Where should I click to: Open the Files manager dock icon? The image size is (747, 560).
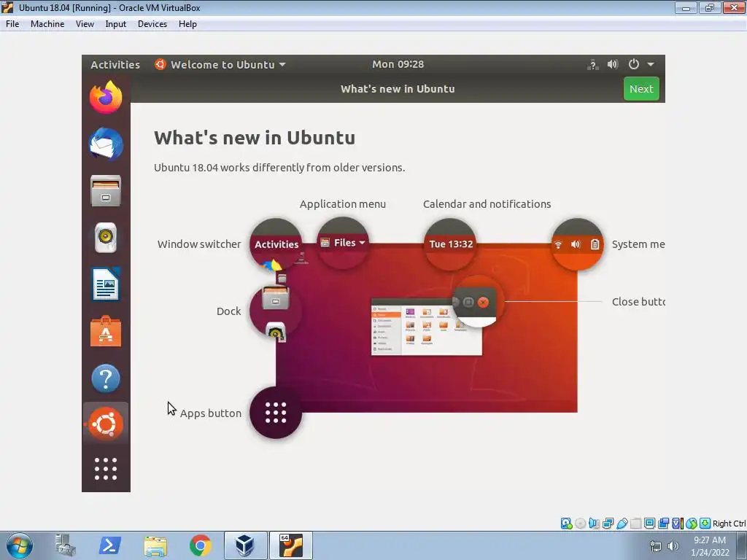[x=106, y=190]
